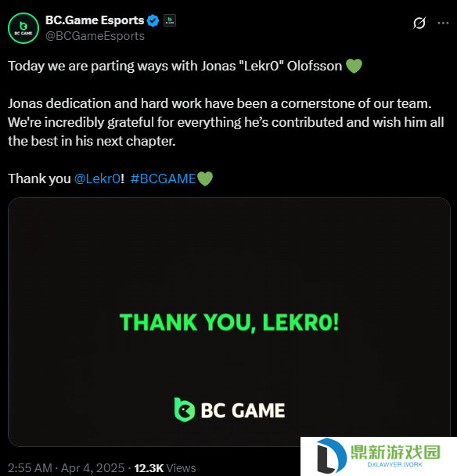Click the tweet's first line about parting ways
The image size is (457, 476).
coord(175,67)
